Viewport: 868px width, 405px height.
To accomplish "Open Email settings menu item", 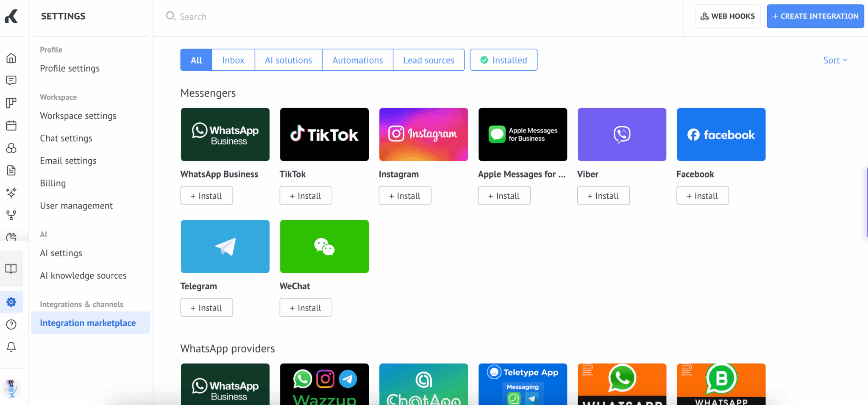I will click(68, 161).
